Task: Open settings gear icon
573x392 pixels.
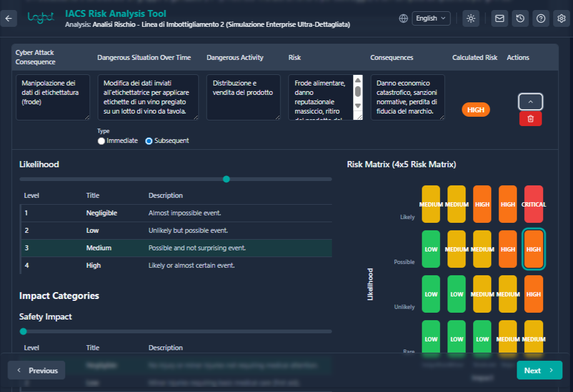Action: pos(561,19)
